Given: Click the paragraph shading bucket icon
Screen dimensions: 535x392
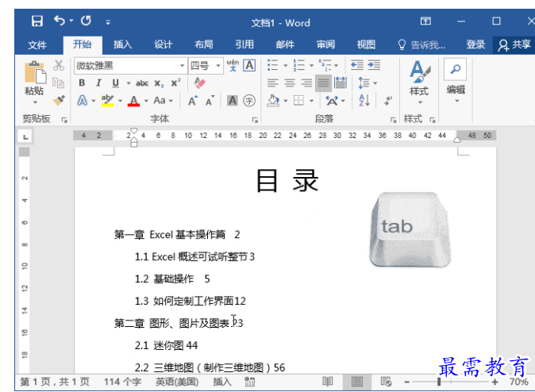Looking at the screenshot, I should click(x=273, y=101).
